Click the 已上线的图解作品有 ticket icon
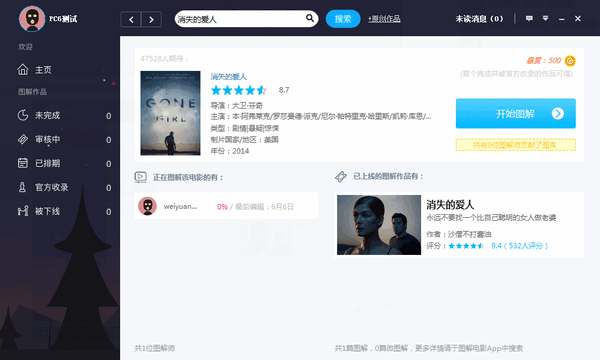Screen dimensions: 600x360 point(341,176)
